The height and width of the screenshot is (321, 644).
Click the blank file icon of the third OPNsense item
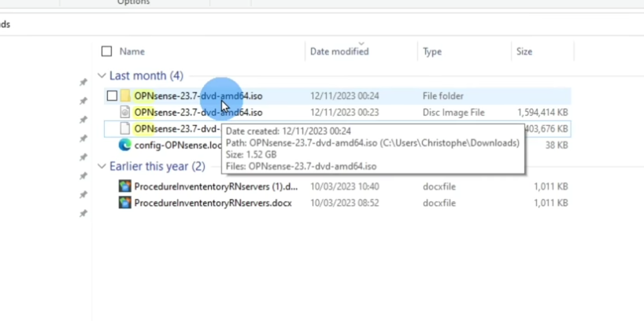124,129
